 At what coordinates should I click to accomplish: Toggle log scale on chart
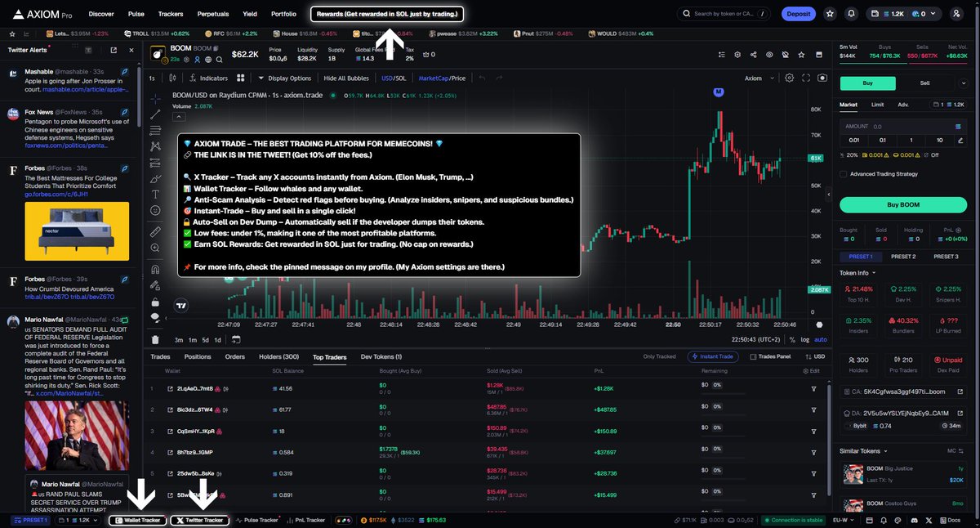pyautogui.click(x=805, y=340)
